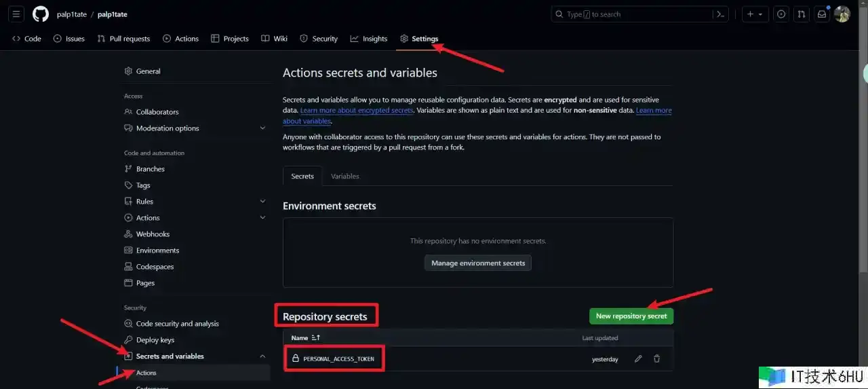Open the notifications inbox icon

click(x=821, y=14)
